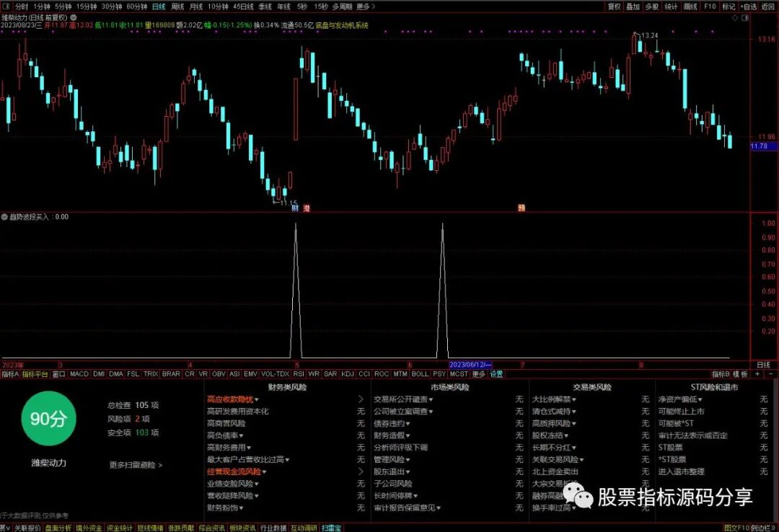Open the 多股 view button
This screenshot has width=779, height=532.
[x=652, y=6]
